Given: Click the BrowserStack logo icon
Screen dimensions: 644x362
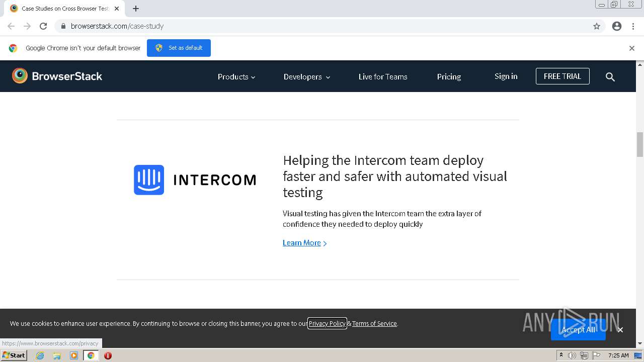Looking at the screenshot, I should click(x=20, y=76).
